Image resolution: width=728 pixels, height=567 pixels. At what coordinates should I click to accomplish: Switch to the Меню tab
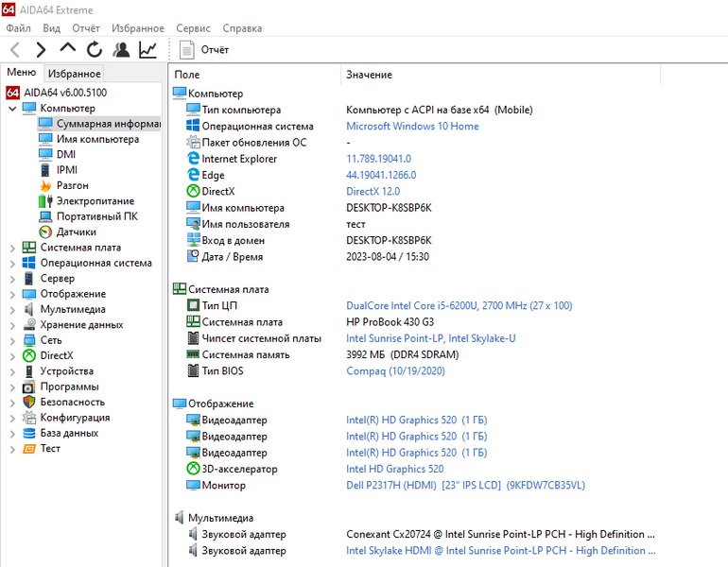tap(22, 73)
